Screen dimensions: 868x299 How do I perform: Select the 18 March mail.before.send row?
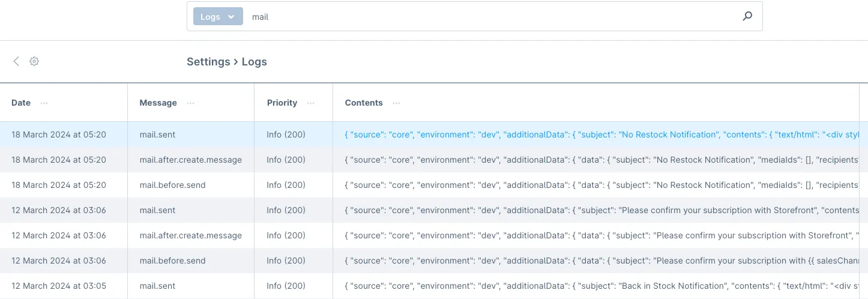click(172, 185)
